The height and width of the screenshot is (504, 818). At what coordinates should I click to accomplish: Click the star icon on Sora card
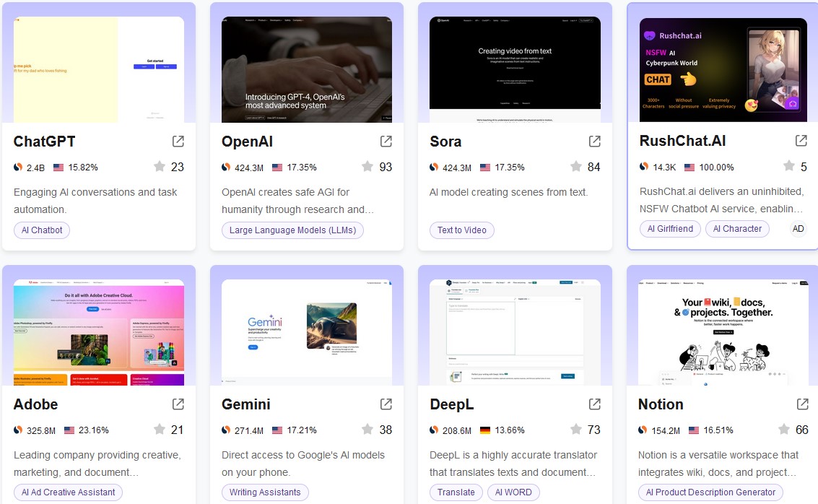pos(576,166)
